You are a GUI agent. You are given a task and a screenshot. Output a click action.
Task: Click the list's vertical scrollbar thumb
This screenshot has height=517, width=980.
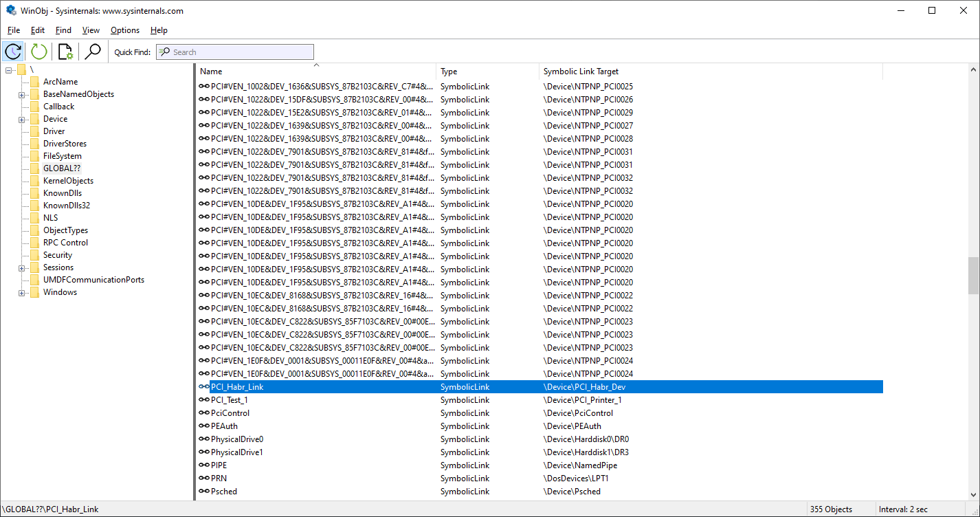pyautogui.click(x=973, y=276)
